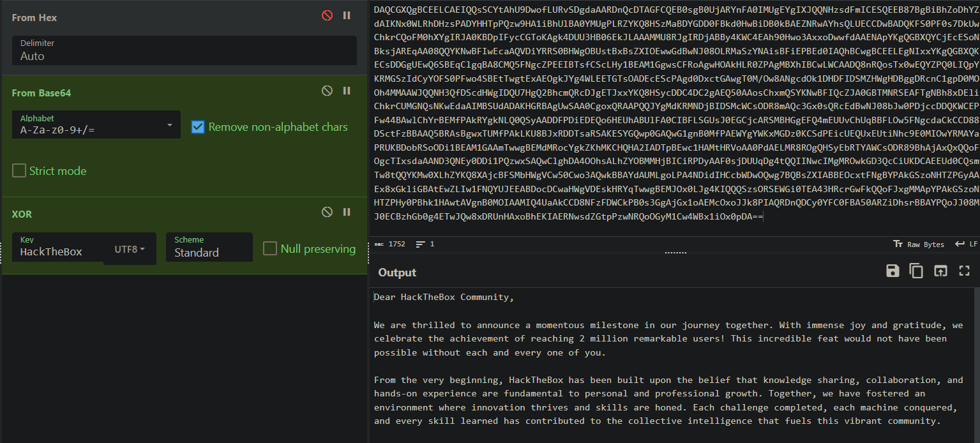Image resolution: width=980 pixels, height=443 pixels.
Task: Set breakpoint on From Hex operation
Action: click(x=347, y=16)
